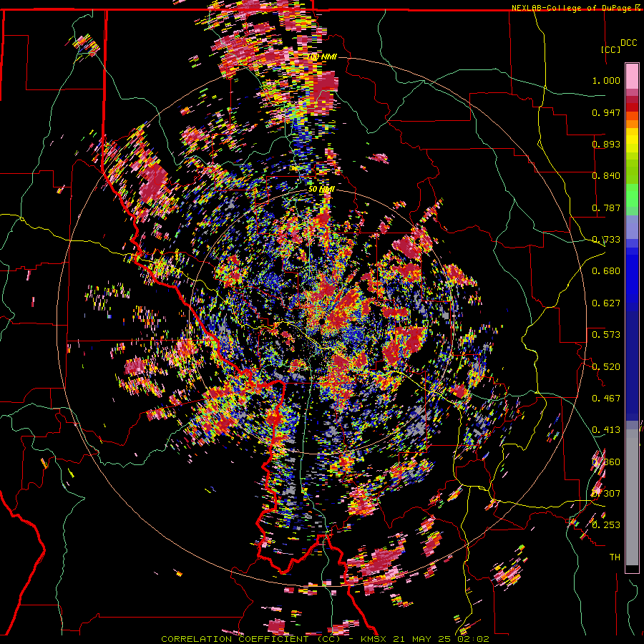Image resolution: width=644 pixels, height=644 pixels.
Task: Click the 1.000 color scale value
Action: coord(606,80)
